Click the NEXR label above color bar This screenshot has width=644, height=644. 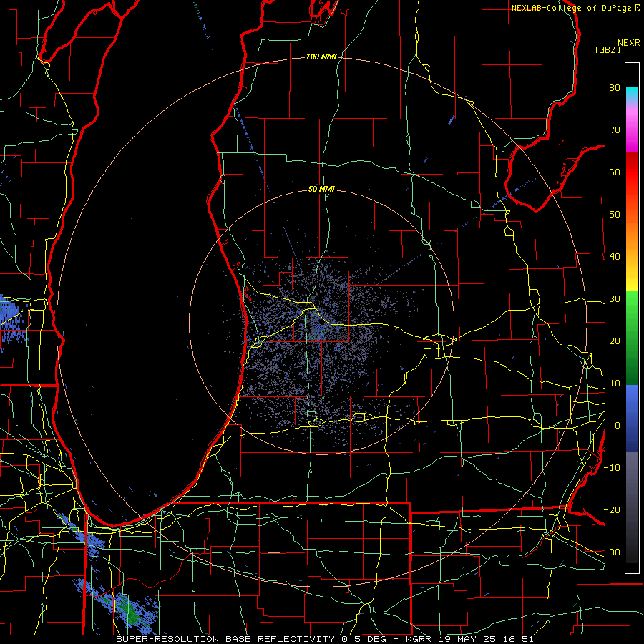click(x=629, y=43)
